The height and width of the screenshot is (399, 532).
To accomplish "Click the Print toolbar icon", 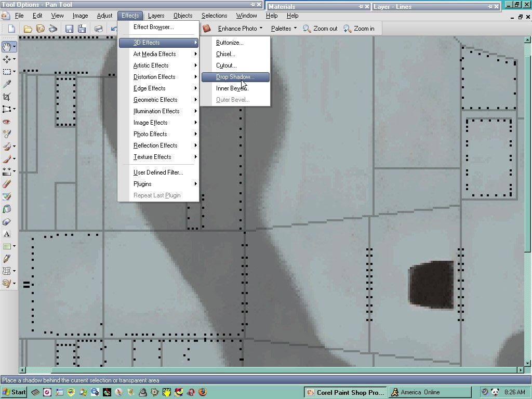I will point(98,29).
